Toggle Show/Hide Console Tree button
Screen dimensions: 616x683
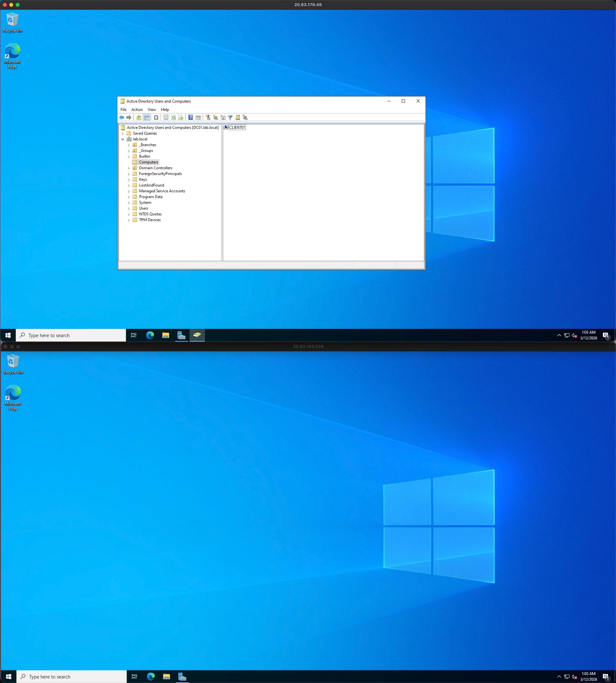pos(147,117)
